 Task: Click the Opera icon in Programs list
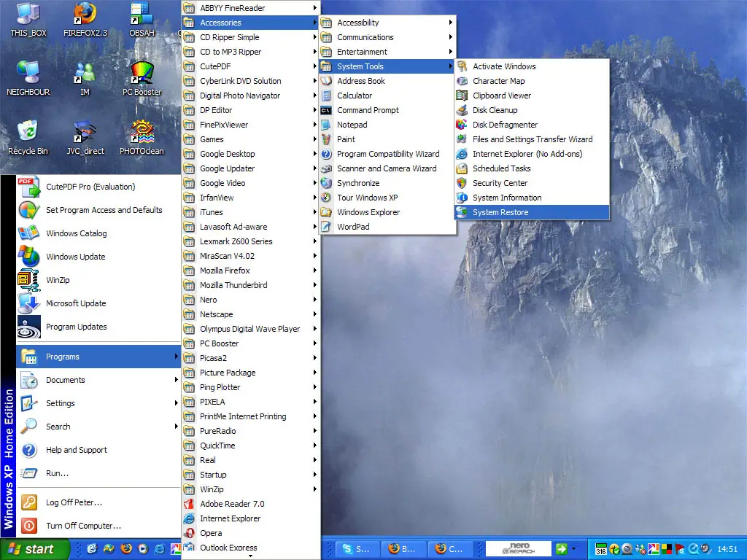coord(189,533)
